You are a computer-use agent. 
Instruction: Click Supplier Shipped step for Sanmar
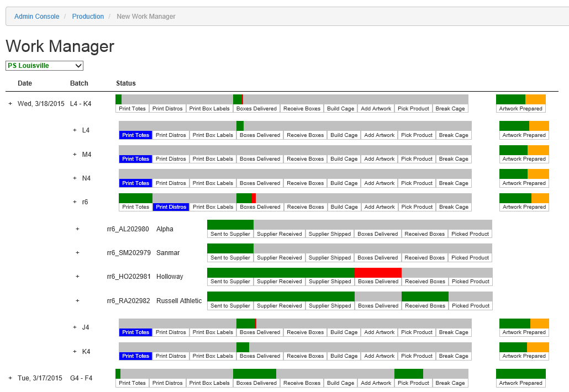click(x=330, y=258)
